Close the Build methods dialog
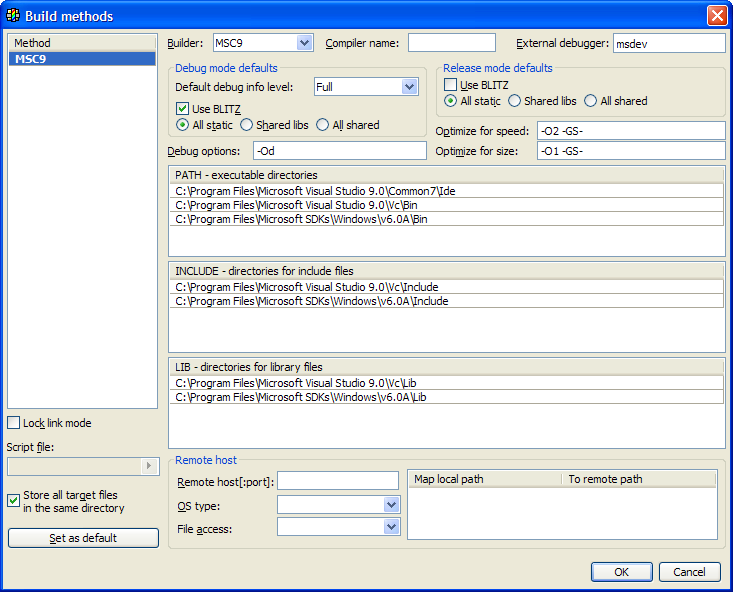 pyautogui.click(x=716, y=15)
